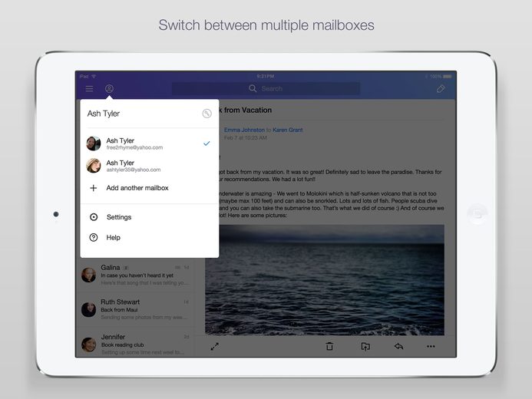Viewport: 532px width, 399px height.
Task: Tap the compose pencil icon
Action: 441,89
